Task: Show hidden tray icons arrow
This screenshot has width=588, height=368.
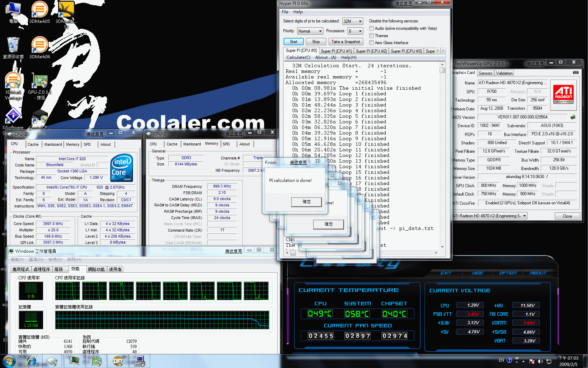Action: [x=523, y=361]
